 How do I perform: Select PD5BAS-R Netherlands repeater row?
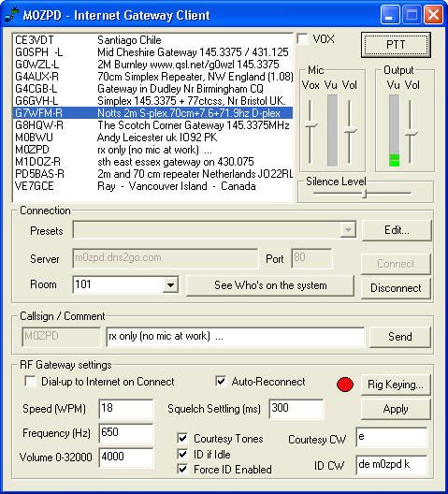point(153,174)
